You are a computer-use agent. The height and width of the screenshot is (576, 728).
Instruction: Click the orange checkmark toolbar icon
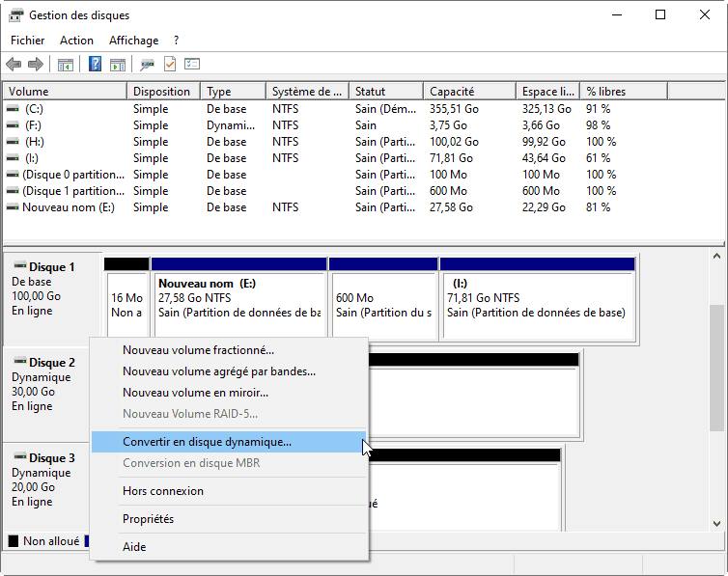pyautogui.click(x=170, y=65)
